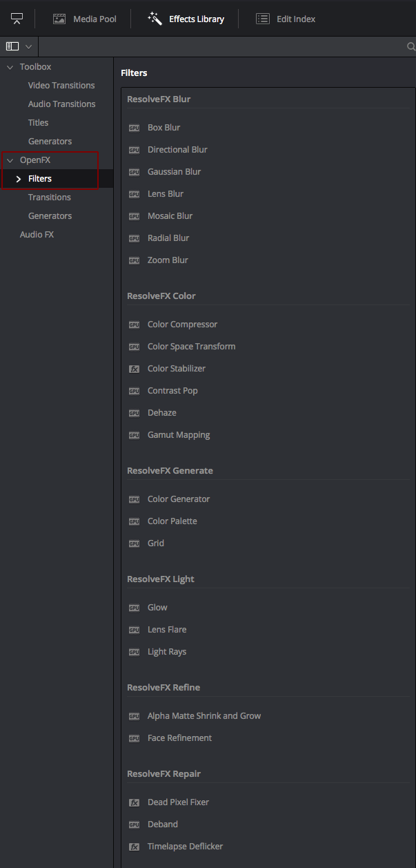Viewport: 416px width, 868px height.
Task: Click the Face Refinement effect icon
Action: 135,738
